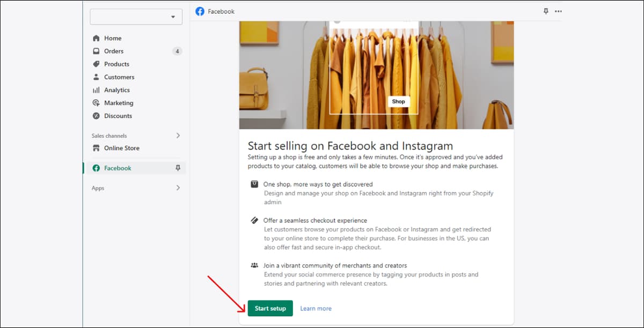Click the Analytics bar chart icon
This screenshot has height=328, width=644.
pos(96,90)
